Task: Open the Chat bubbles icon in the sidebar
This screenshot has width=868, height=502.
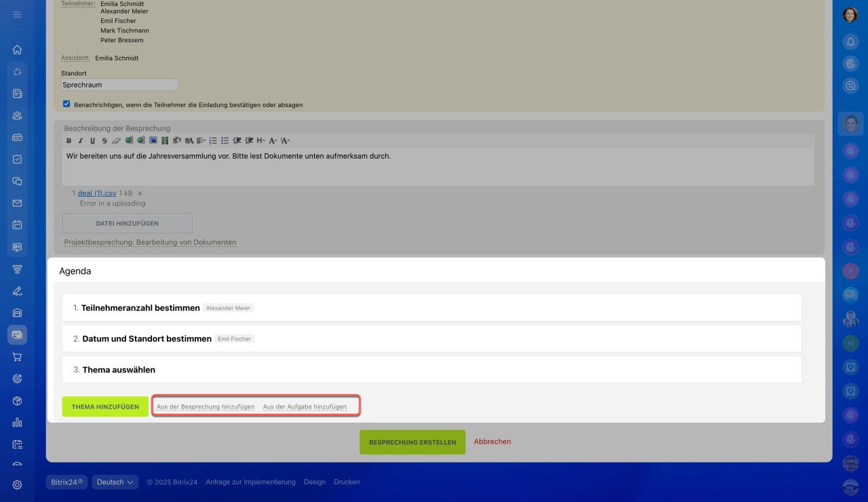Action: (17, 181)
